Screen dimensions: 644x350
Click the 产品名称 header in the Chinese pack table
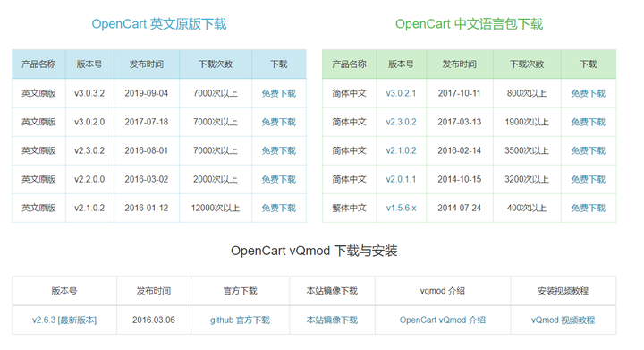point(349,64)
